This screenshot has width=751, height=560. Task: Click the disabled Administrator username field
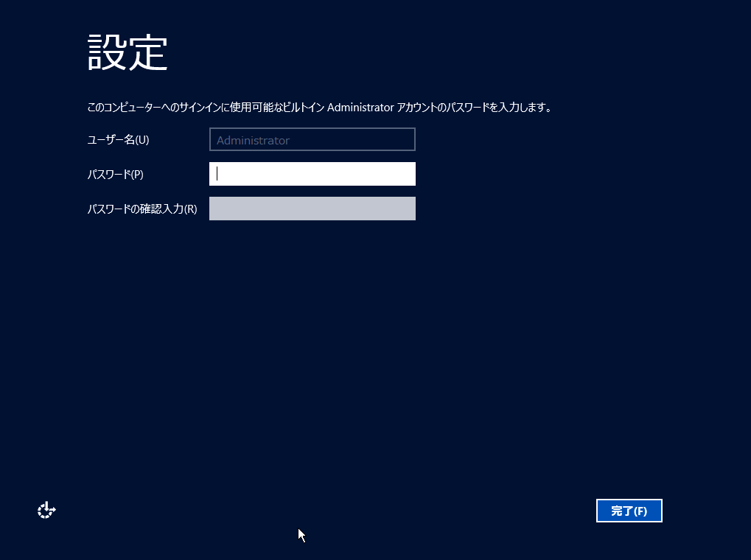point(312,139)
